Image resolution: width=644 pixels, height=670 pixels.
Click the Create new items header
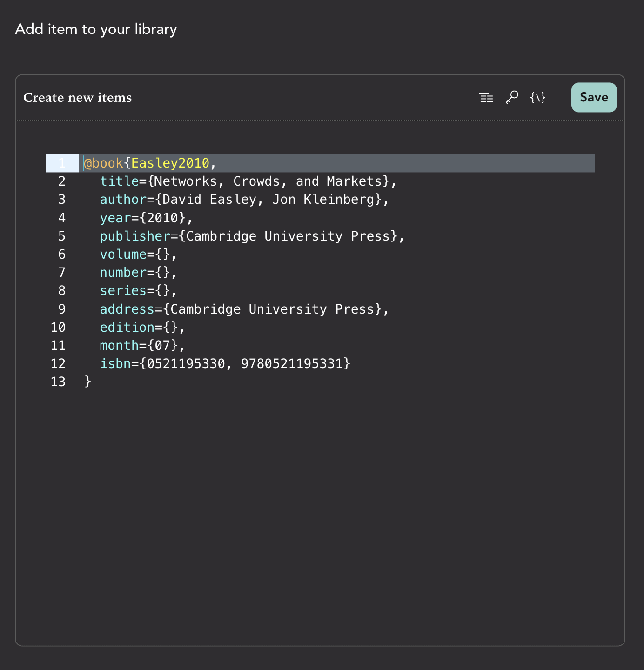pyautogui.click(x=77, y=98)
